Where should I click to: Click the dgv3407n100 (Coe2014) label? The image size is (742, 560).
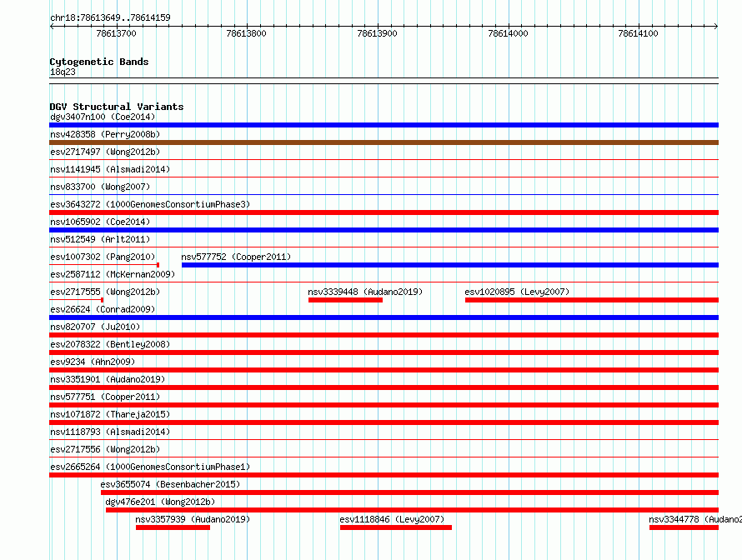[103, 117]
